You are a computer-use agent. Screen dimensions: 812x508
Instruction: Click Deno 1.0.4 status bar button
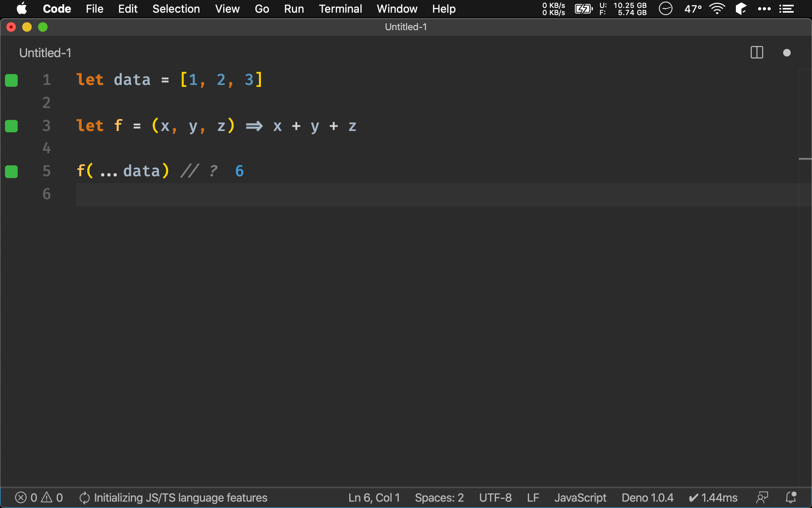[x=647, y=498]
